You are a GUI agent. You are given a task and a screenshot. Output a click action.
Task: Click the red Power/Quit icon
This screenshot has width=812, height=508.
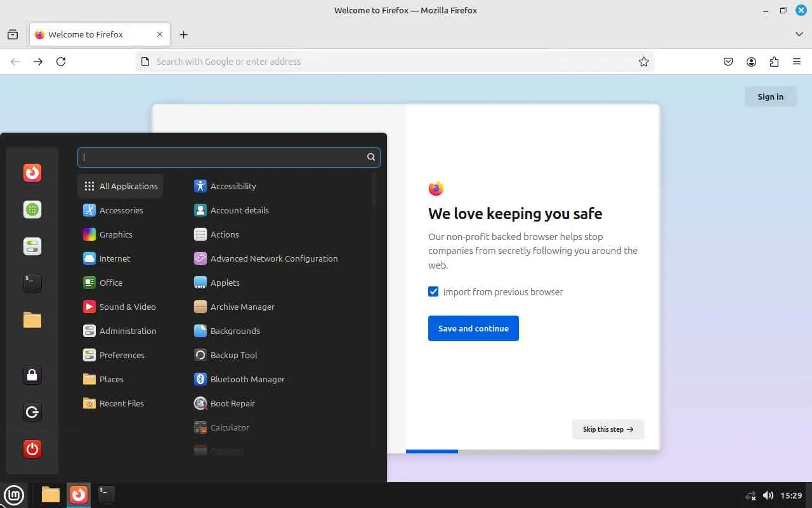click(x=32, y=449)
